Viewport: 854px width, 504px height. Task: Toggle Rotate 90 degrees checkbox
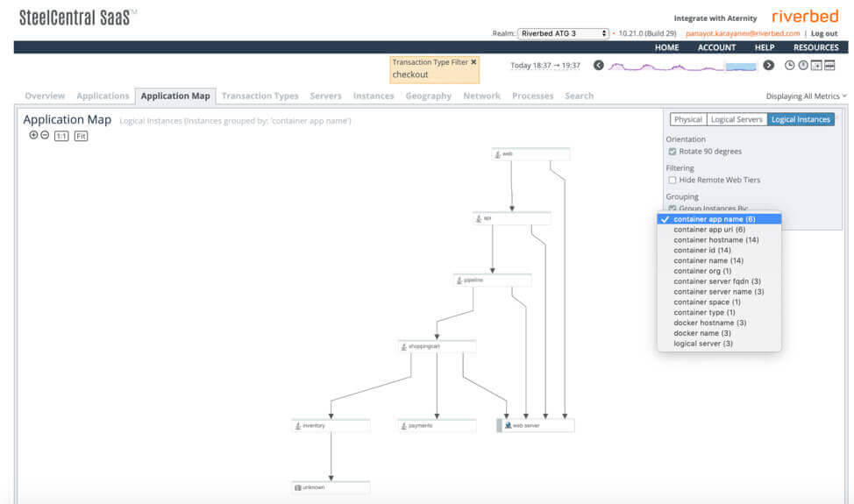coord(673,152)
